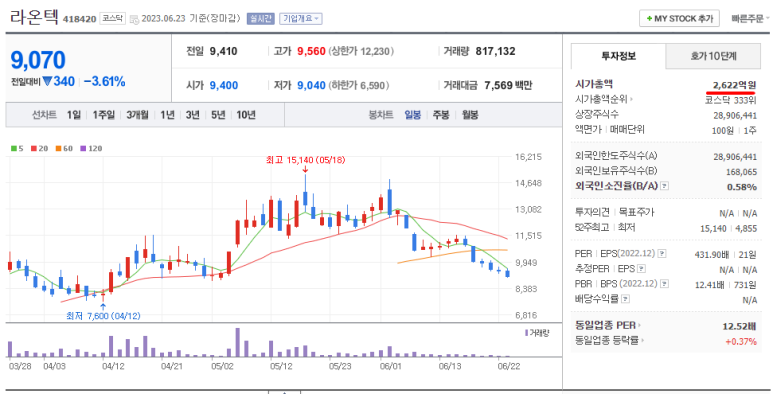Click purple 120-day moving average legend

tap(91, 148)
